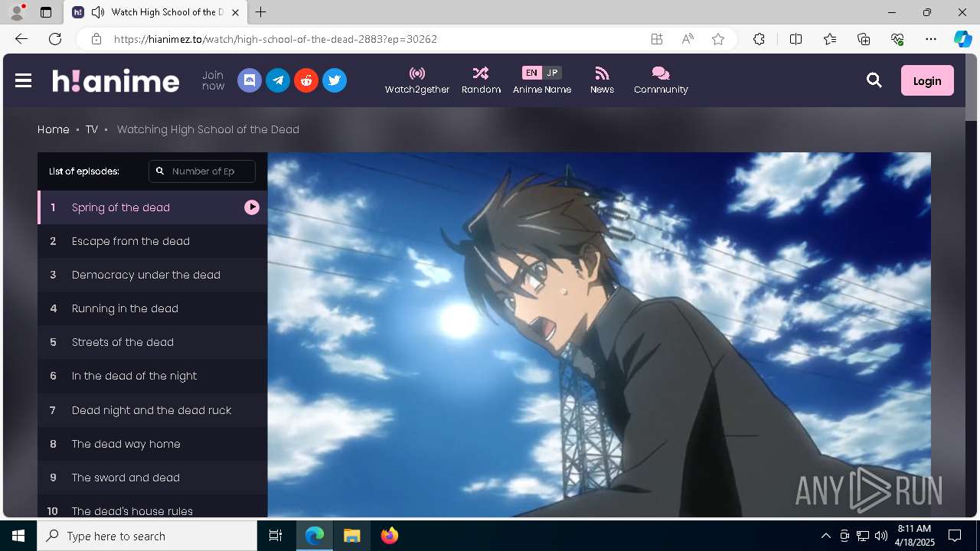Image resolution: width=980 pixels, height=551 pixels.
Task: Open the browser profile icon
Action: (17, 12)
